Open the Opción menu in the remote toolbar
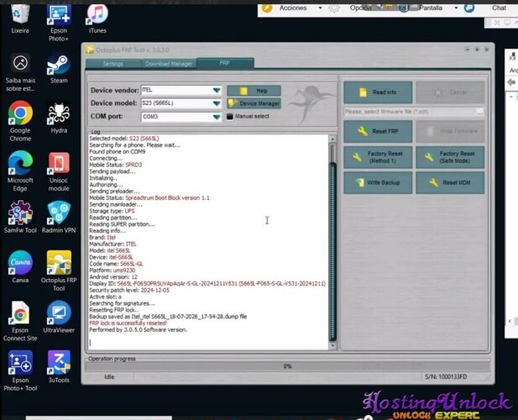 pyautogui.click(x=360, y=8)
